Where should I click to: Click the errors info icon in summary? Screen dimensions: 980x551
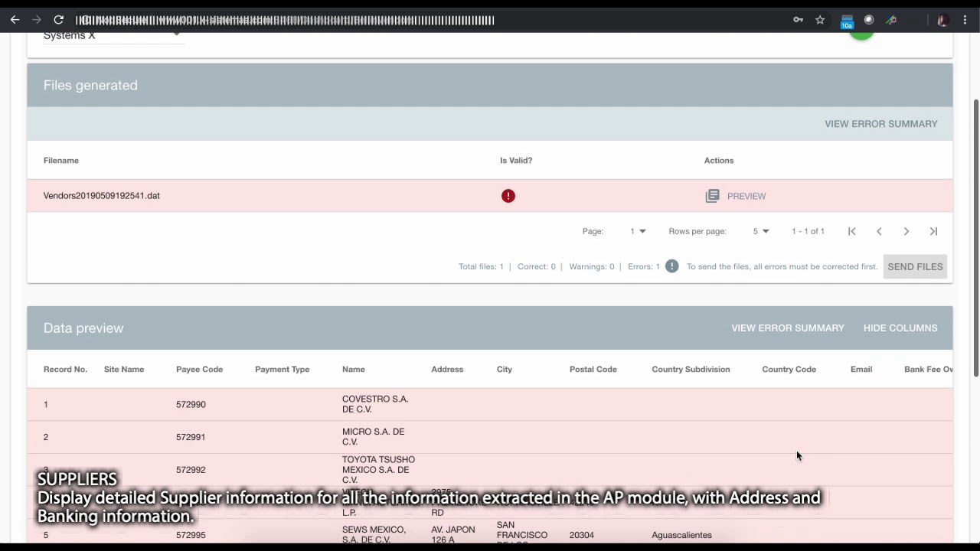pyautogui.click(x=671, y=266)
